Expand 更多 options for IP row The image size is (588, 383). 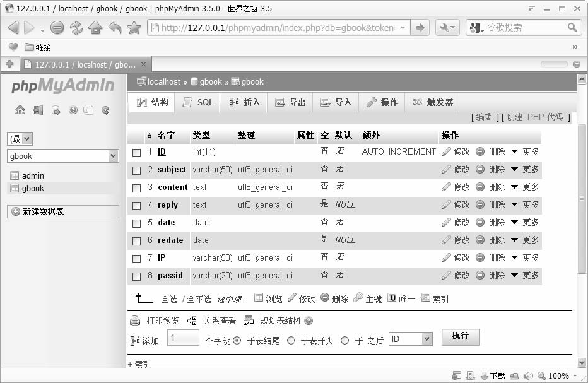526,257
